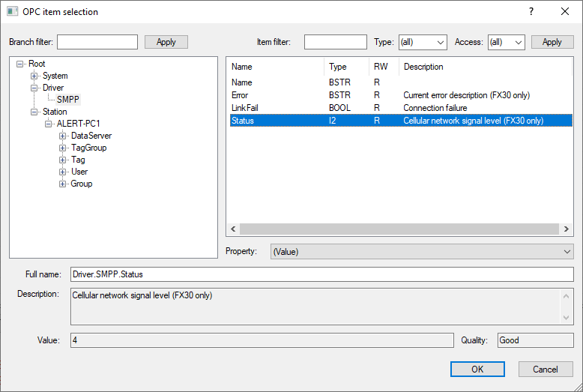Click the Cancel button
The image size is (583, 392).
pos(545,369)
